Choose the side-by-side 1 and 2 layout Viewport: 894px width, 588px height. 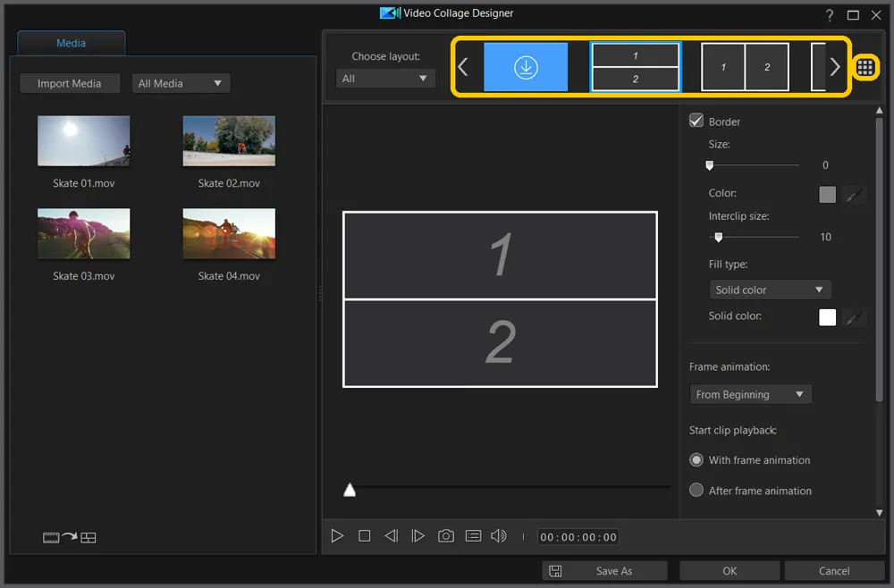click(x=745, y=67)
